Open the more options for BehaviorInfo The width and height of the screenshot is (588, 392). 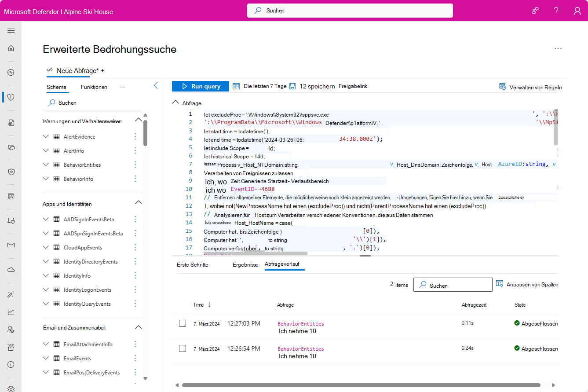[x=135, y=179]
